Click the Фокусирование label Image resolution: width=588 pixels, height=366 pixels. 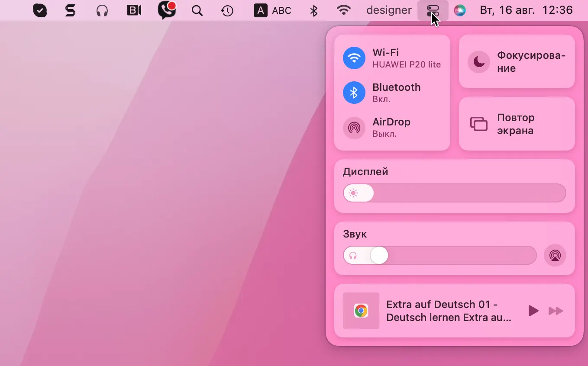pyautogui.click(x=531, y=62)
